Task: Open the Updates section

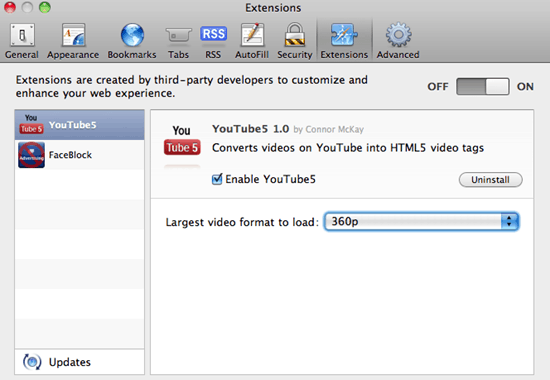Action: [x=80, y=362]
